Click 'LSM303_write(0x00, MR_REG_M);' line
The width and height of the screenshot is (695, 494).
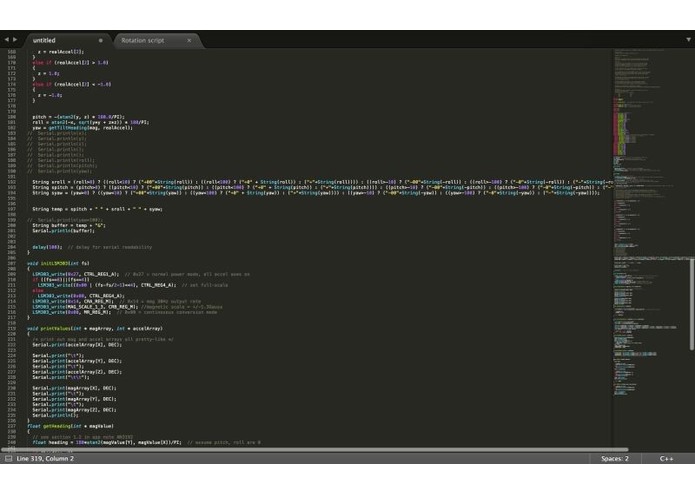(x=72, y=312)
